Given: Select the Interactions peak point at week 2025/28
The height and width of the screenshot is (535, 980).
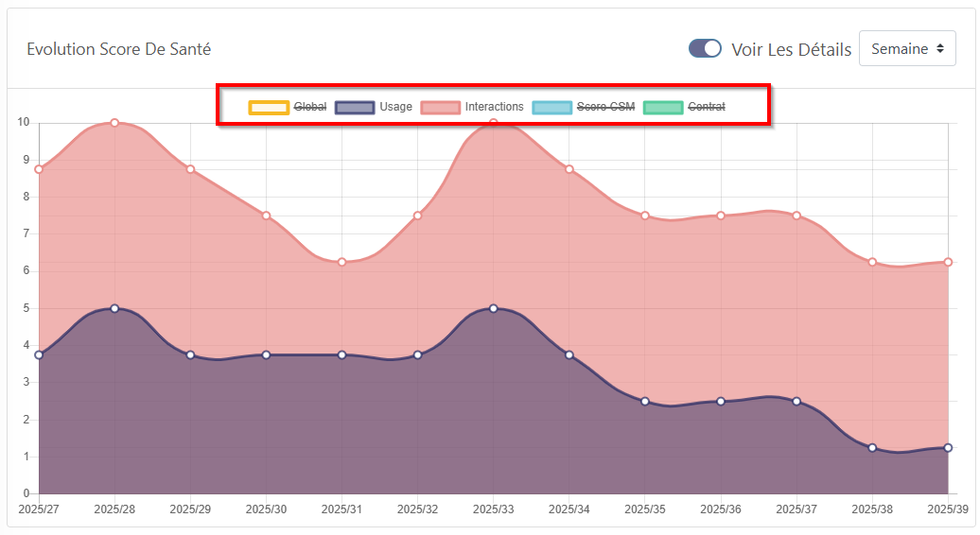Looking at the screenshot, I should coord(114,123).
